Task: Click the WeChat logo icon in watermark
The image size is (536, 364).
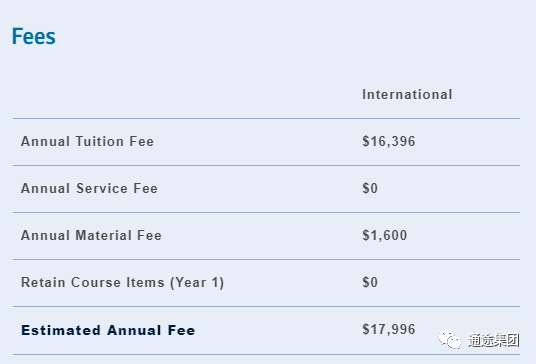Action: 450,340
